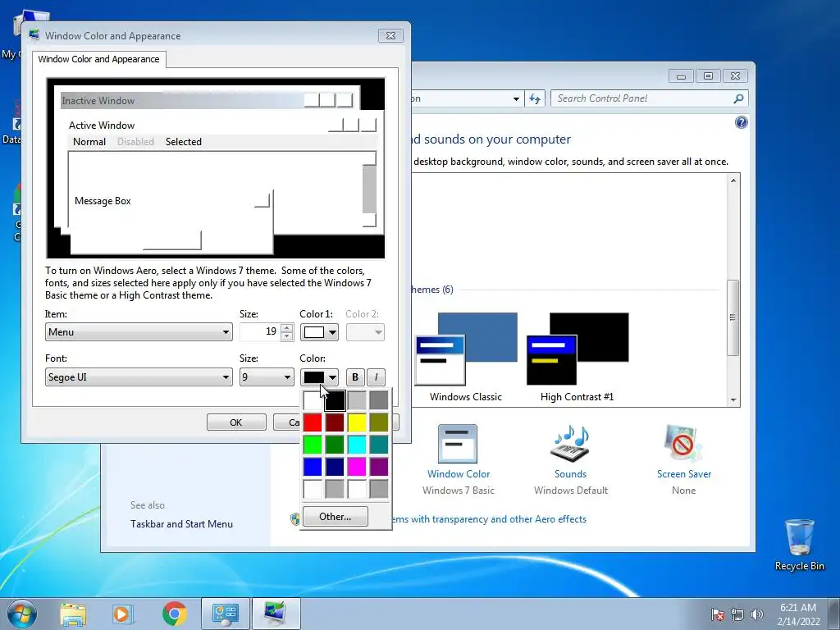Decrease the item size spinner
Viewport: 840px width, 630px height.
coord(286,336)
